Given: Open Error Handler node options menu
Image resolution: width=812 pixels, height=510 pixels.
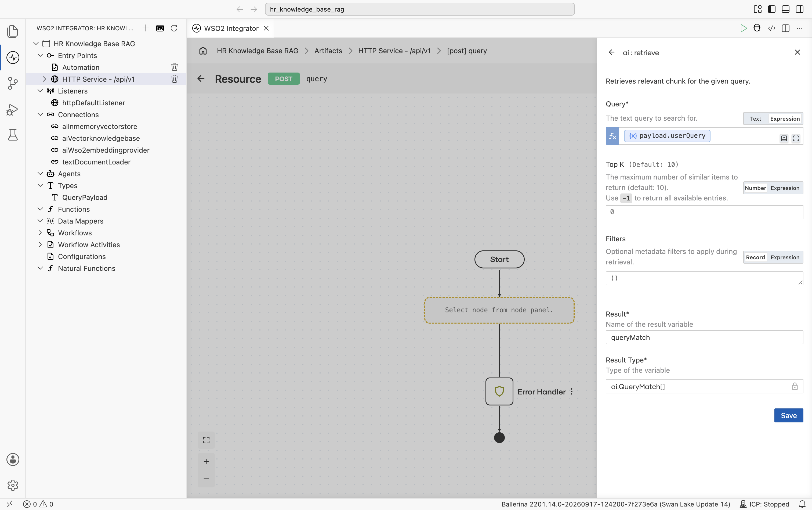Looking at the screenshot, I should (572, 392).
